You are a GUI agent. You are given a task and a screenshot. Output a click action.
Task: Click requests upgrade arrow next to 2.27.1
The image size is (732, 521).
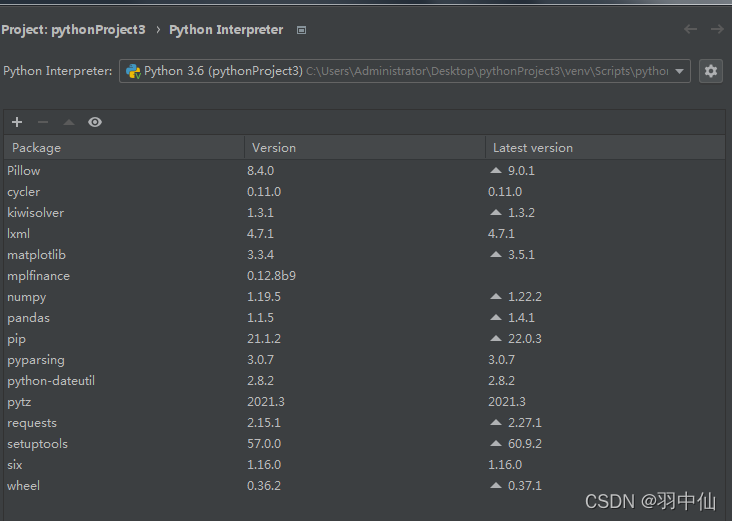click(x=496, y=422)
